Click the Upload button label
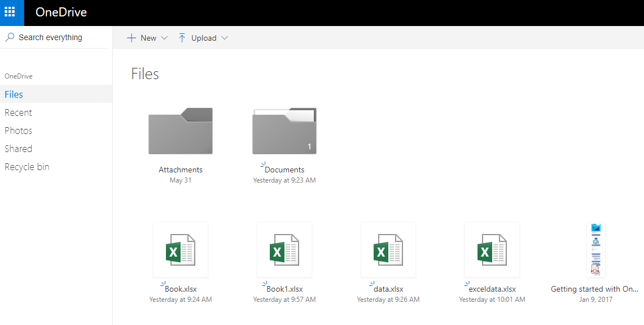 point(204,38)
